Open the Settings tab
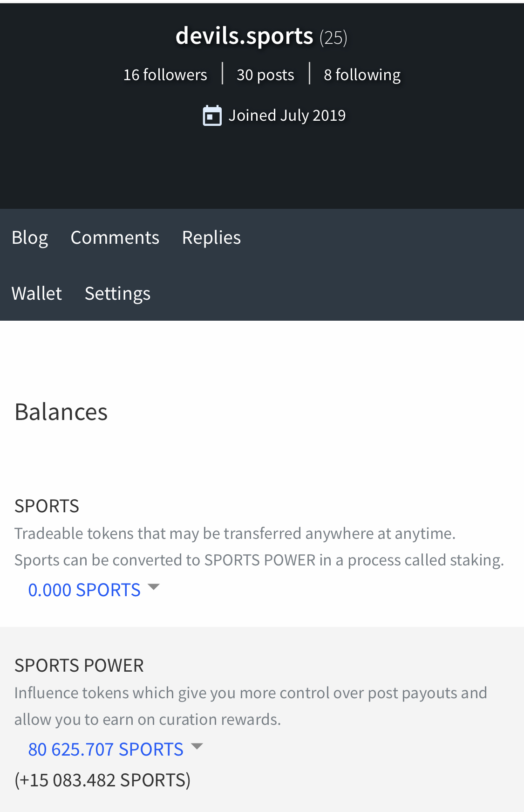The width and height of the screenshot is (524, 812). [x=117, y=294]
